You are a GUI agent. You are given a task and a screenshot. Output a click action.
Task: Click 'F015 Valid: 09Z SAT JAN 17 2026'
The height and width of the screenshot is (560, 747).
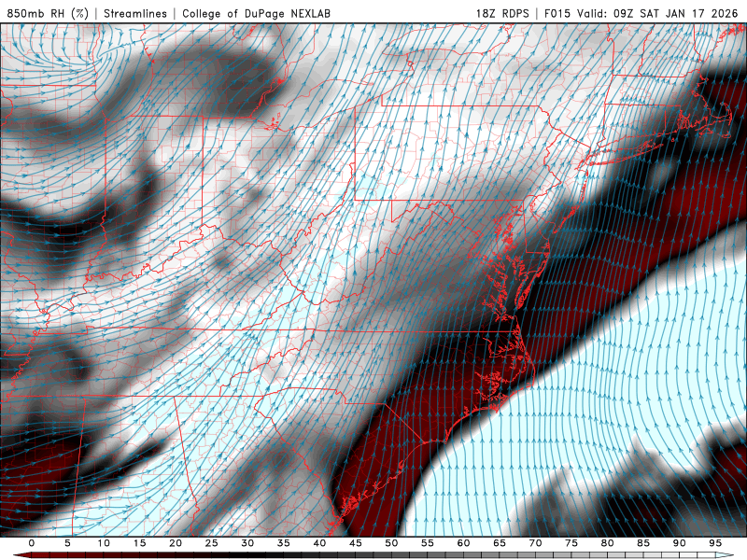tap(641, 13)
